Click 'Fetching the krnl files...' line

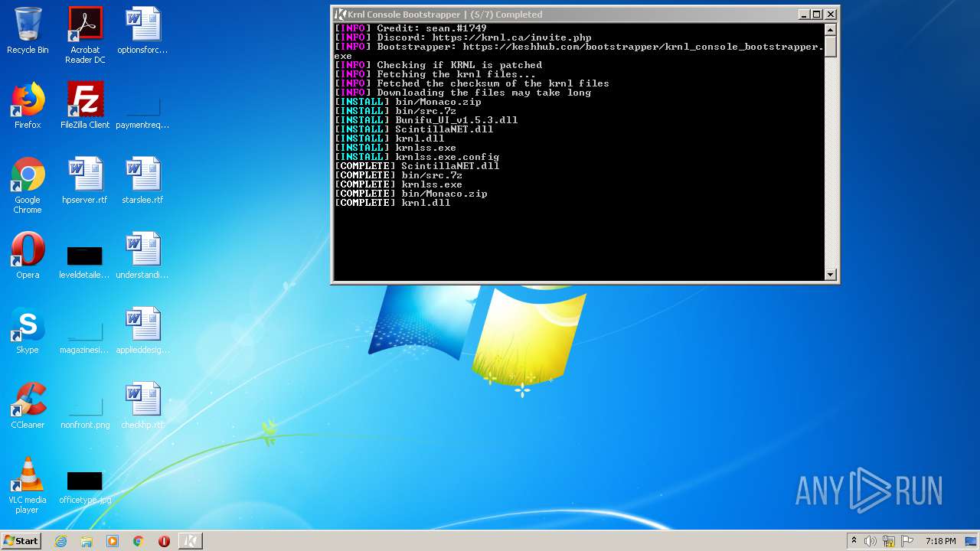click(435, 74)
